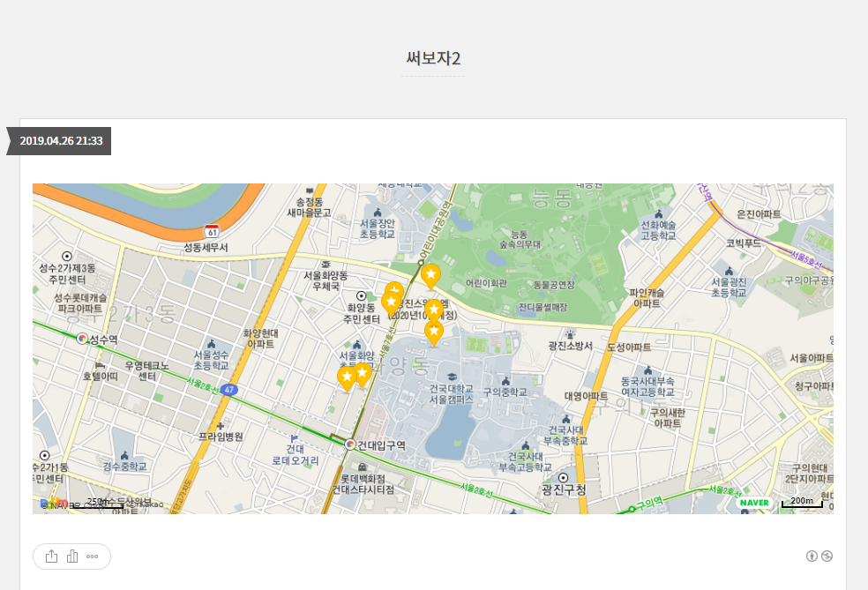Click the 동국사대부속 여자고등학교 school icon
The image size is (868, 590).
click(647, 370)
